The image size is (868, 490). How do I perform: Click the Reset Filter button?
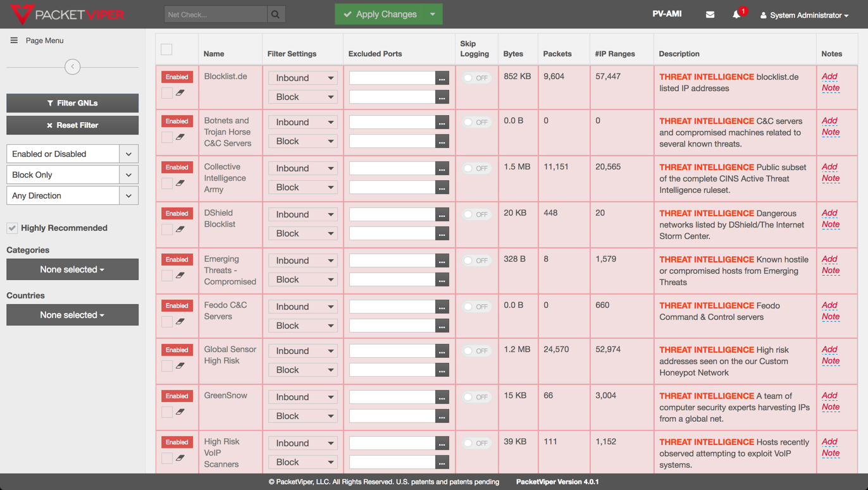pyautogui.click(x=72, y=125)
